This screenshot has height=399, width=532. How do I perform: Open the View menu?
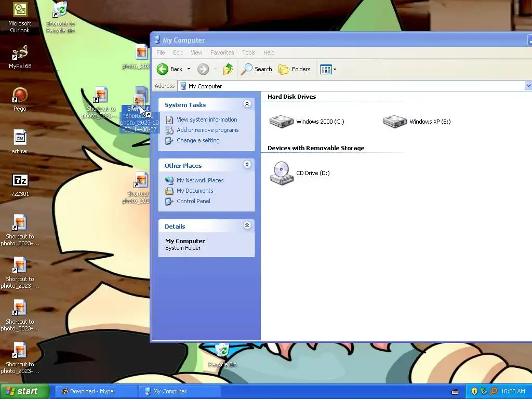(196, 52)
